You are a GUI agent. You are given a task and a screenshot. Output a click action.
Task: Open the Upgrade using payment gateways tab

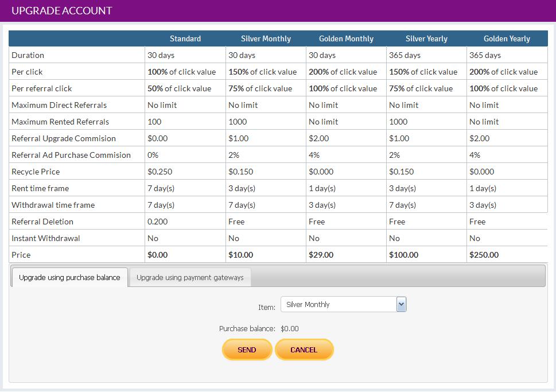(x=190, y=277)
